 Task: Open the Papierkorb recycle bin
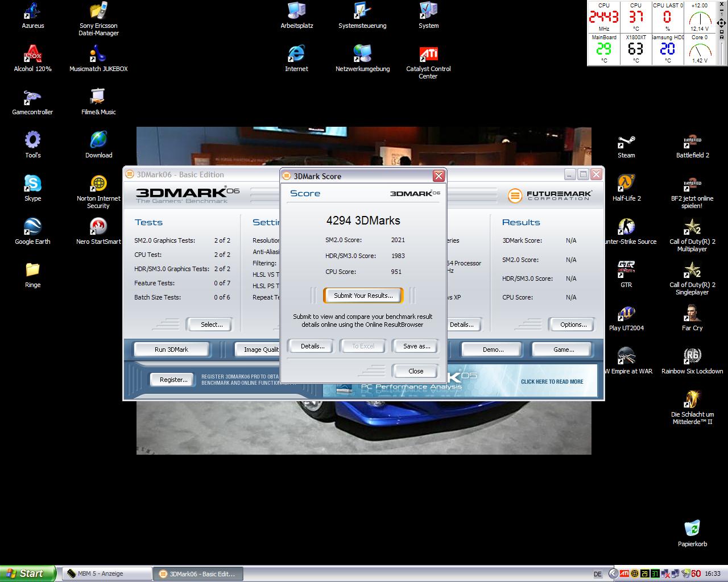[x=692, y=534]
